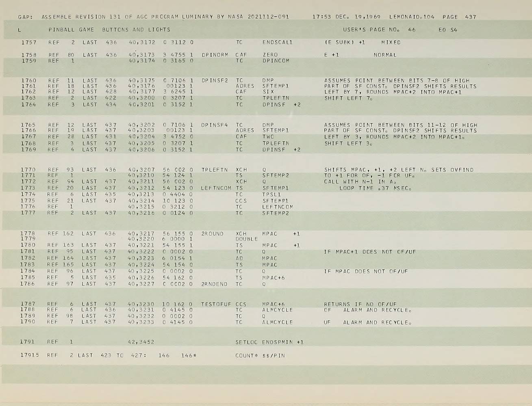Select address 40,3207

click(141, 170)
